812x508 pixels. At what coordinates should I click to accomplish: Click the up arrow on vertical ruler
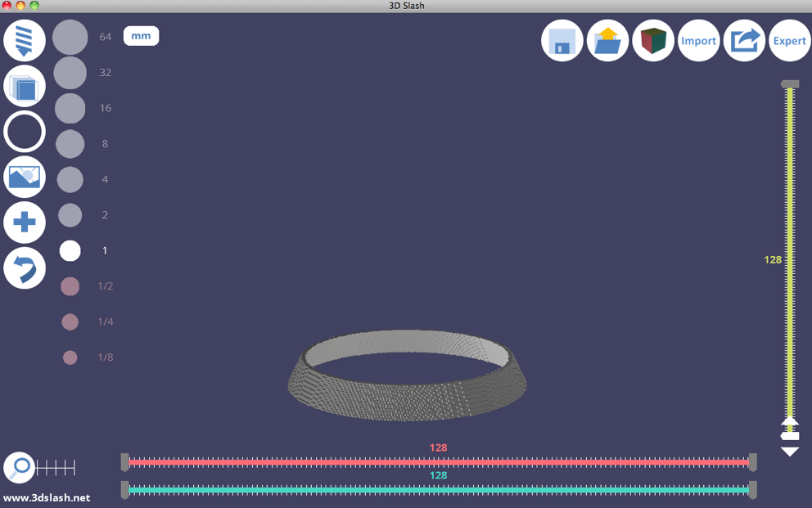(790, 420)
